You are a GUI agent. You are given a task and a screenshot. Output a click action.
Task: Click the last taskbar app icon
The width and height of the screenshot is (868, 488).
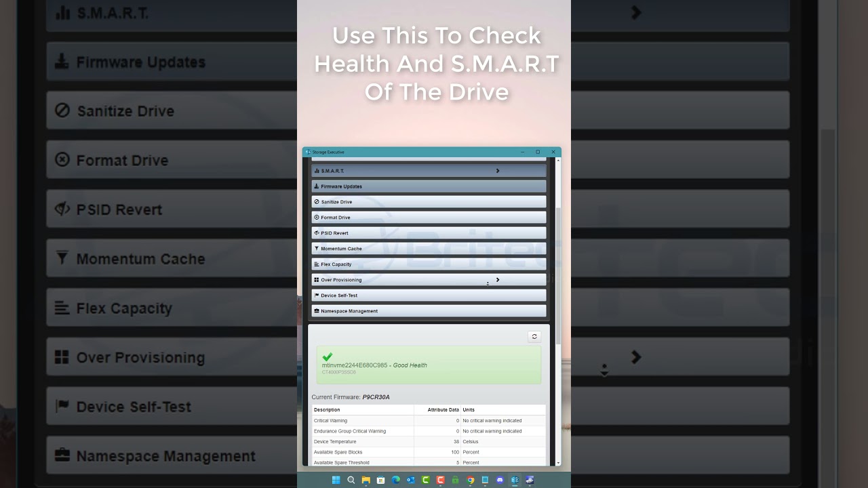[x=530, y=480]
